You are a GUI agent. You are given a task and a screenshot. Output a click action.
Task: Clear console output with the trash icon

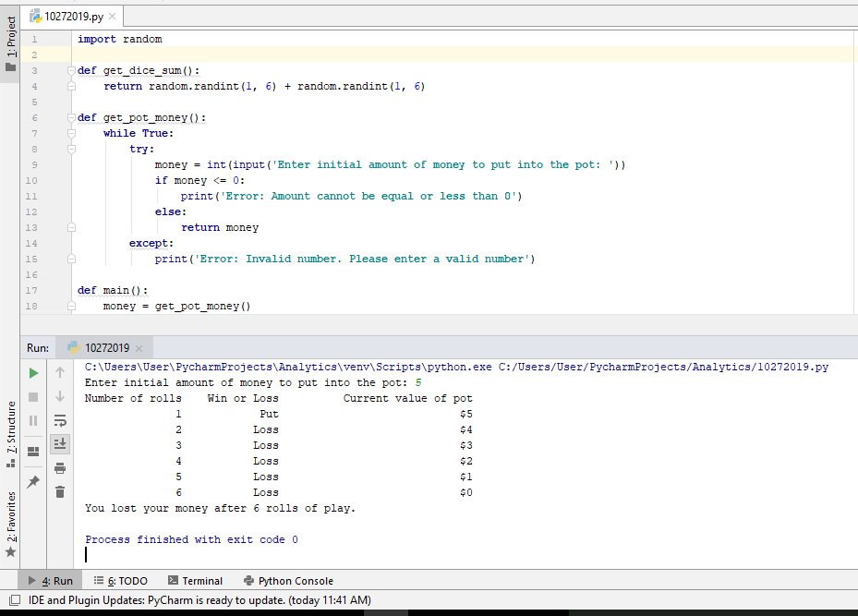pos(60,492)
